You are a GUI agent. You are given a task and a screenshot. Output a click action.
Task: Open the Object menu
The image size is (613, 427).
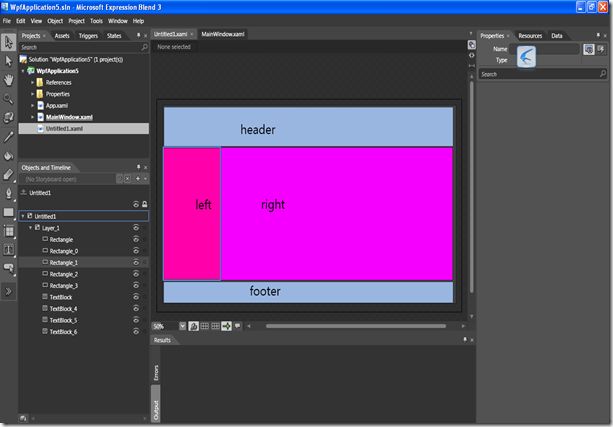point(55,21)
